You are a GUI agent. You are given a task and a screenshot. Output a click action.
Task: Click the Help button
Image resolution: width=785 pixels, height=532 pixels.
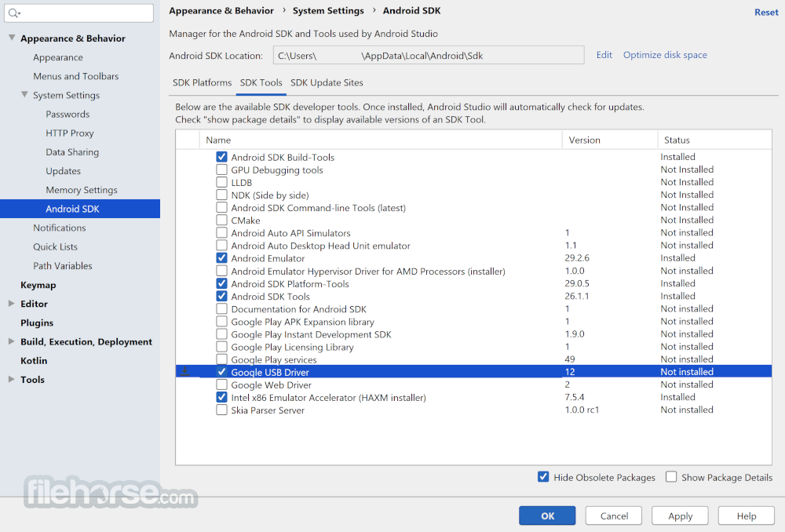pos(747,516)
